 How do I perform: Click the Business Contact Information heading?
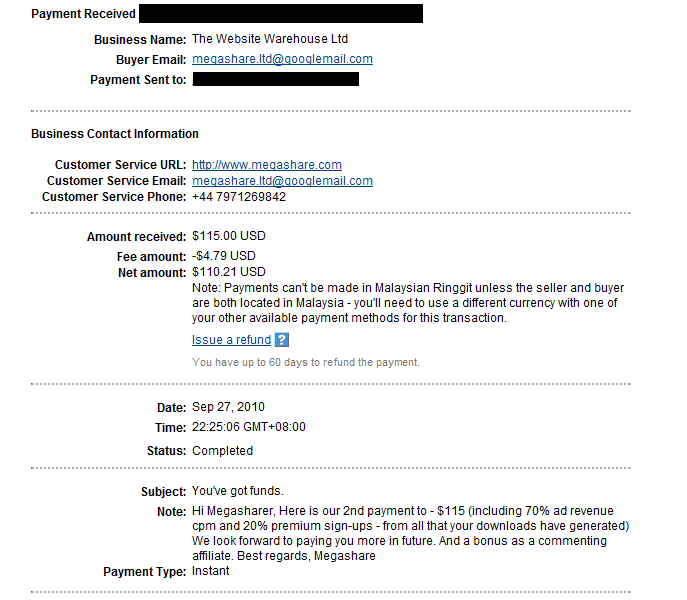coord(115,134)
